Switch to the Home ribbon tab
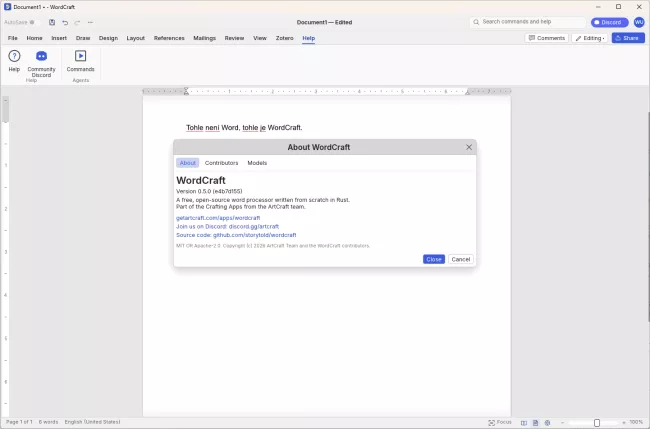The width and height of the screenshot is (650, 429). tap(34, 38)
